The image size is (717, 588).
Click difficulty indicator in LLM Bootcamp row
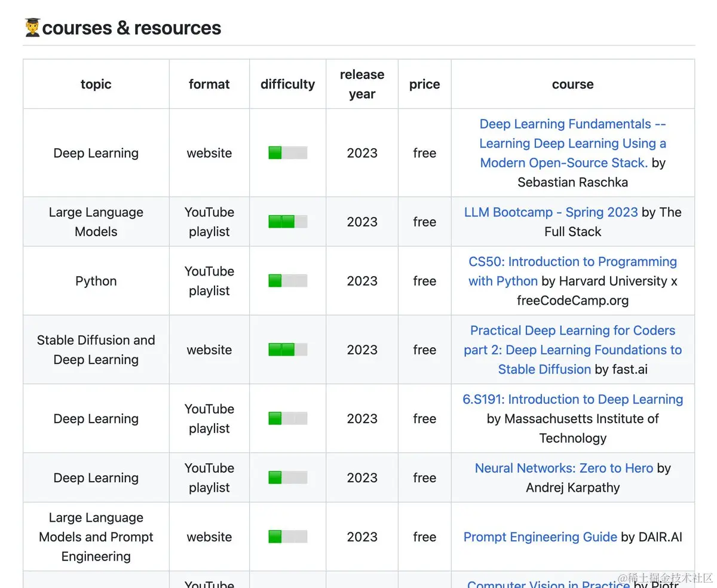287,222
